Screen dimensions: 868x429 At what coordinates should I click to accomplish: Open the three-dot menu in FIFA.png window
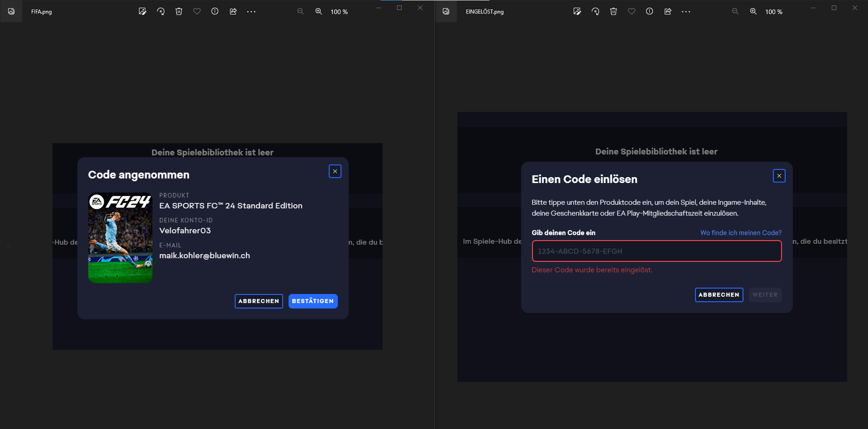[251, 12]
